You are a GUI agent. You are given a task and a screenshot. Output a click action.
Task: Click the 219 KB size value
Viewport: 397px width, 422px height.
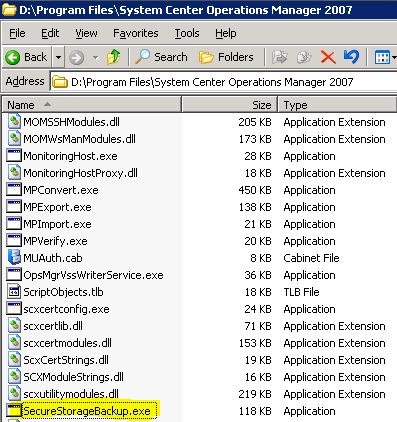pos(255,394)
